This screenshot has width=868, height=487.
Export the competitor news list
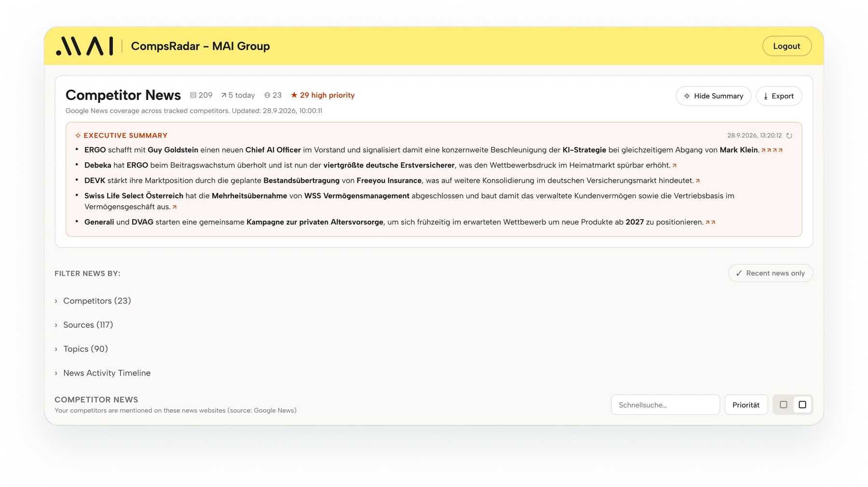point(779,96)
